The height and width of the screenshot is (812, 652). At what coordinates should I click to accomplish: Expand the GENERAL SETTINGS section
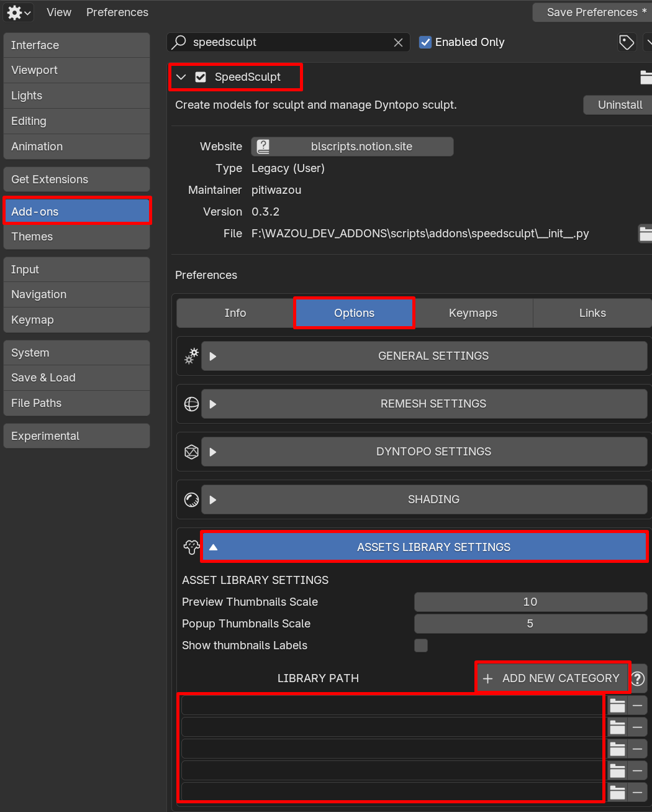click(x=424, y=356)
